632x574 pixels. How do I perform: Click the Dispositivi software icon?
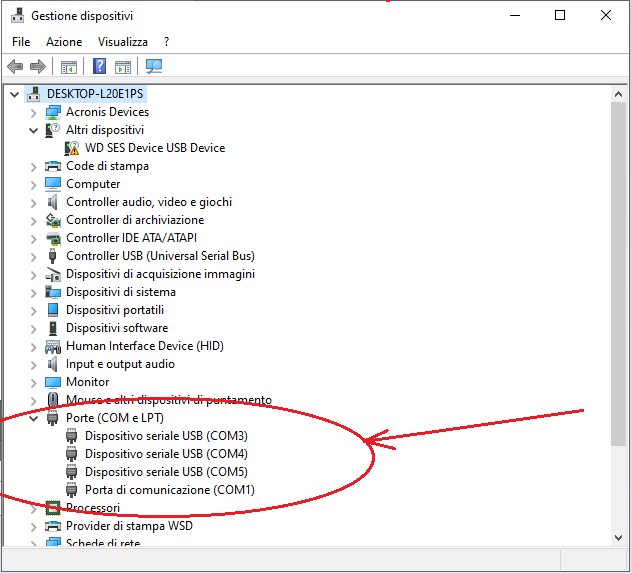click(53, 328)
